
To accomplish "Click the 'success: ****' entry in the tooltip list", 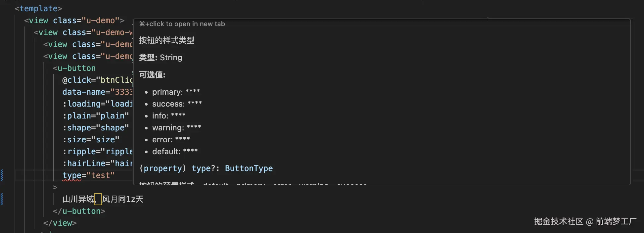I will (177, 104).
